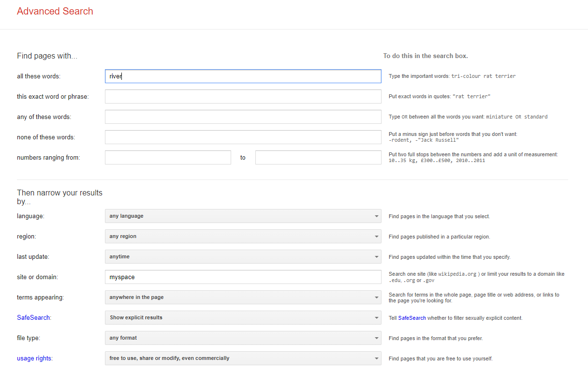Click the arrow on the language dropdown
588x373 pixels.
pyautogui.click(x=377, y=216)
